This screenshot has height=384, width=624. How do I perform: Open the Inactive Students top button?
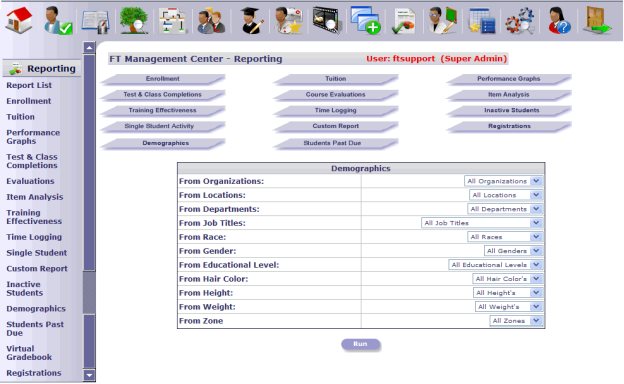click(x=509, y=111)
